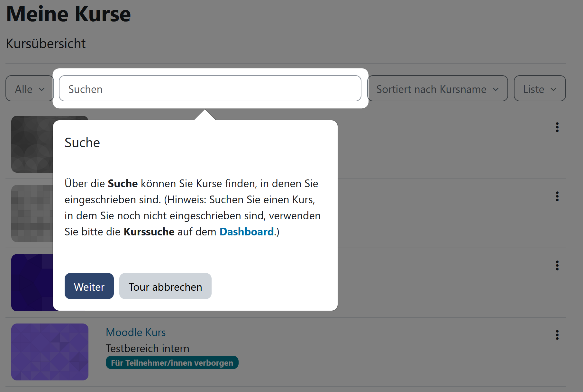Click the Suchen search field
This screenshot has height=392, width=583.
coord(210,89)
